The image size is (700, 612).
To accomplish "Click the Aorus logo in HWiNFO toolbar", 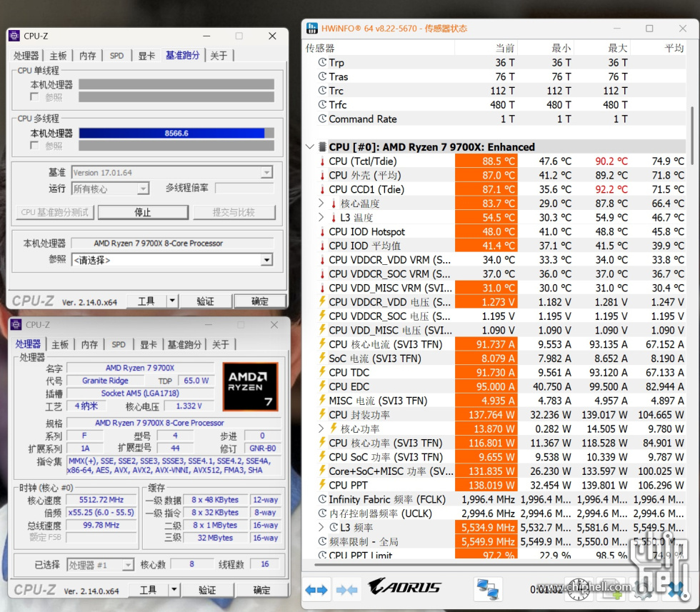I will [x=404, y=586].
